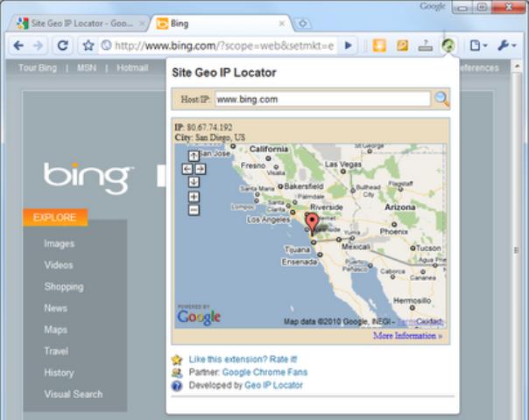
Task: Open the yellow notes extension icon
Action: pyautogui.click(x=402, y=45)
